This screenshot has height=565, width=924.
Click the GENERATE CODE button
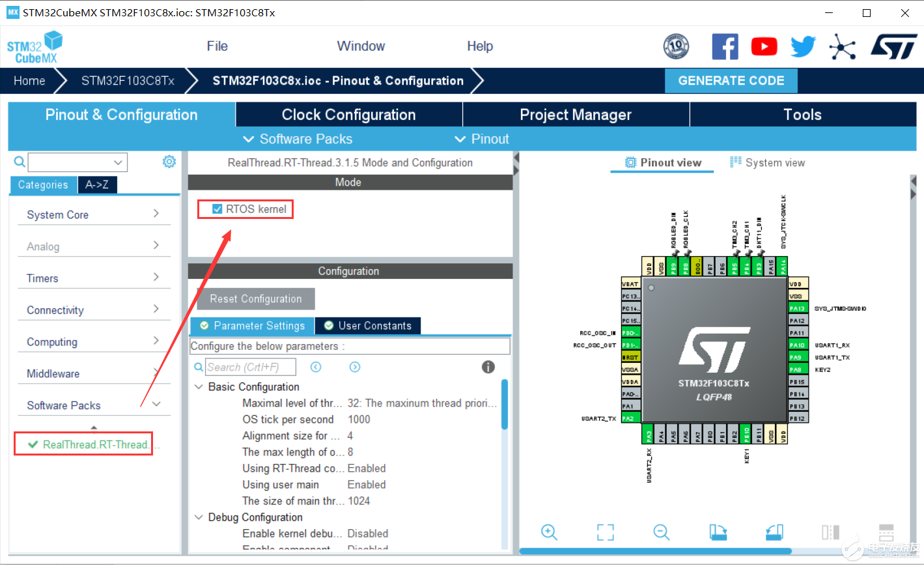coord(731,81)
